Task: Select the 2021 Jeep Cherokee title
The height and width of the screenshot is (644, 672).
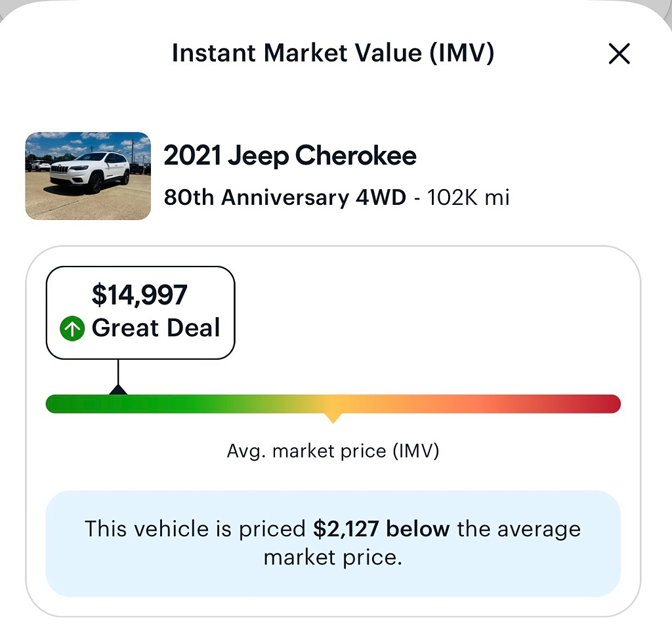Action: coord(289,156)
